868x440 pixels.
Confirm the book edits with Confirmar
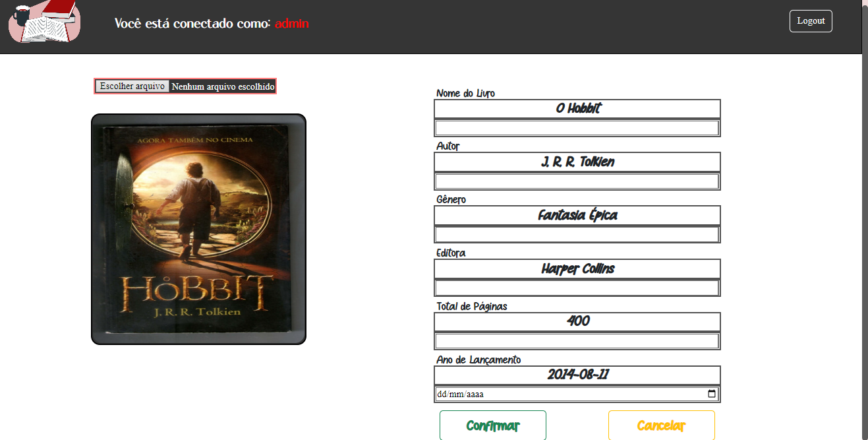click(x=493, y=425)
